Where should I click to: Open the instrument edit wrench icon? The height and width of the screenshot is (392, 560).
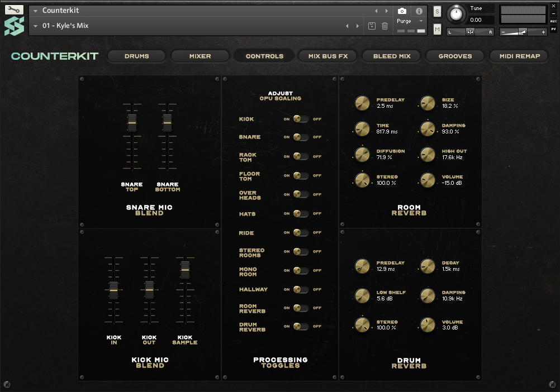[x=14, y=9]
